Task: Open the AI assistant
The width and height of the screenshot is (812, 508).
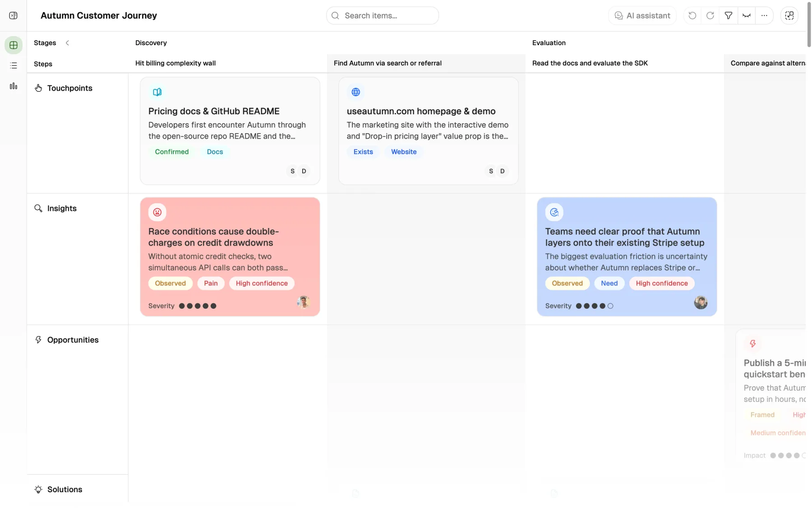Action: click(642, 15)
